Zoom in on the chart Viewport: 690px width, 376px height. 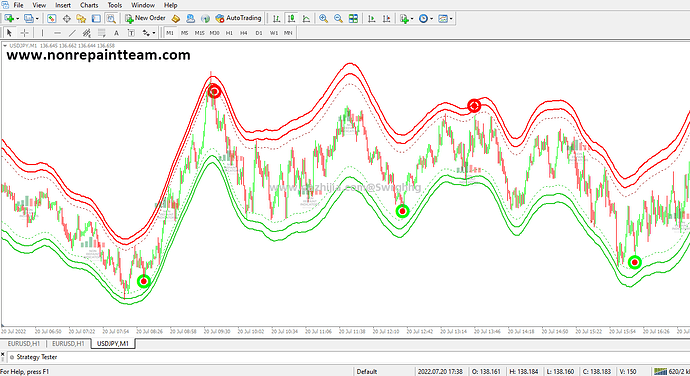[323, 18]
